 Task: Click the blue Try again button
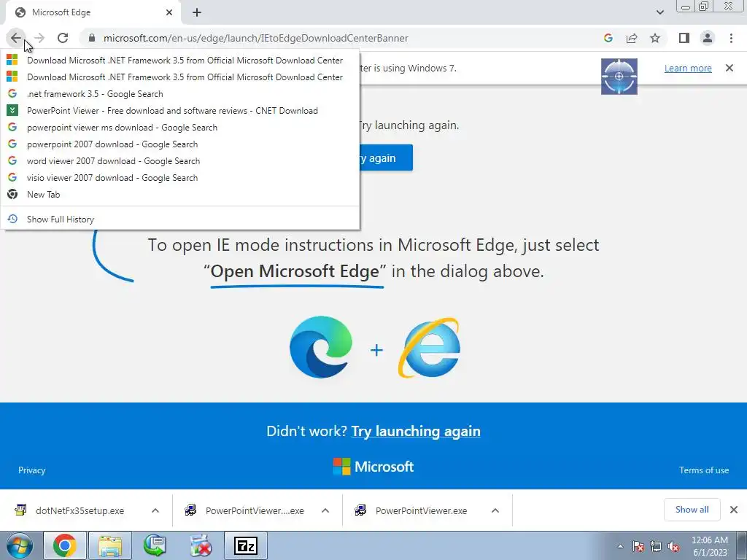pyautogui.click(x=386, y=157)
